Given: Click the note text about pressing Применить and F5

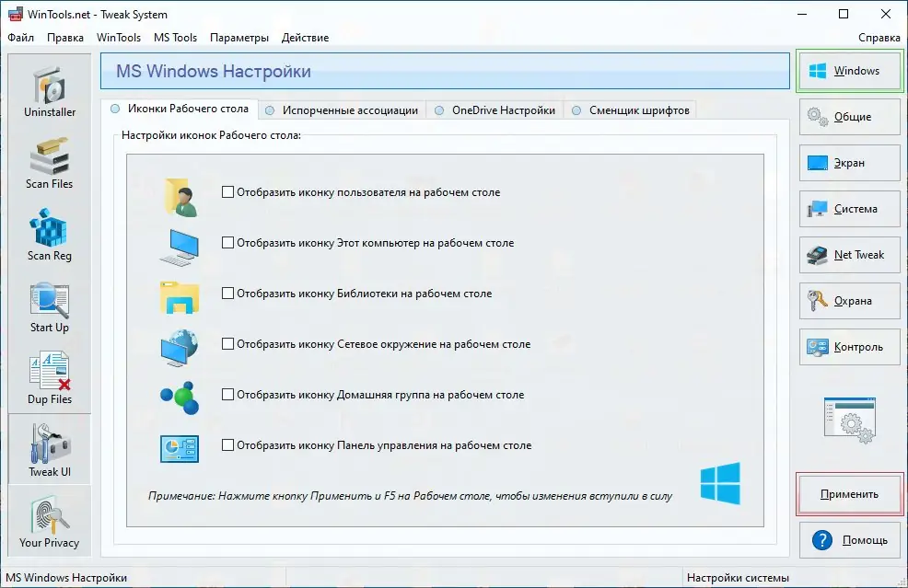Looking at the screenshot, I should pyautogui.click(x=410, y=496).
